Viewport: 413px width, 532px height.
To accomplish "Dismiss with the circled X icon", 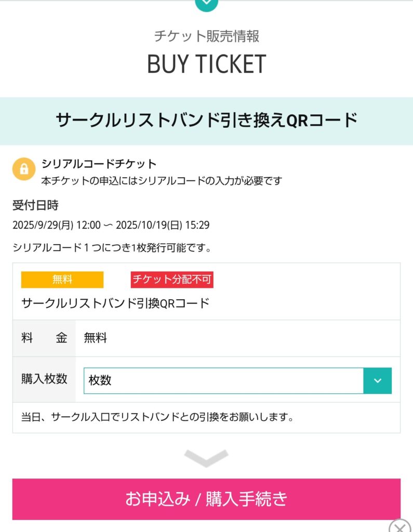I will [x=399, y=526].
